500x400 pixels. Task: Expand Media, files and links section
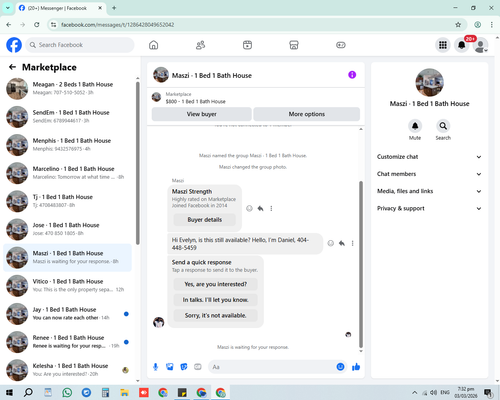point(429,191)
